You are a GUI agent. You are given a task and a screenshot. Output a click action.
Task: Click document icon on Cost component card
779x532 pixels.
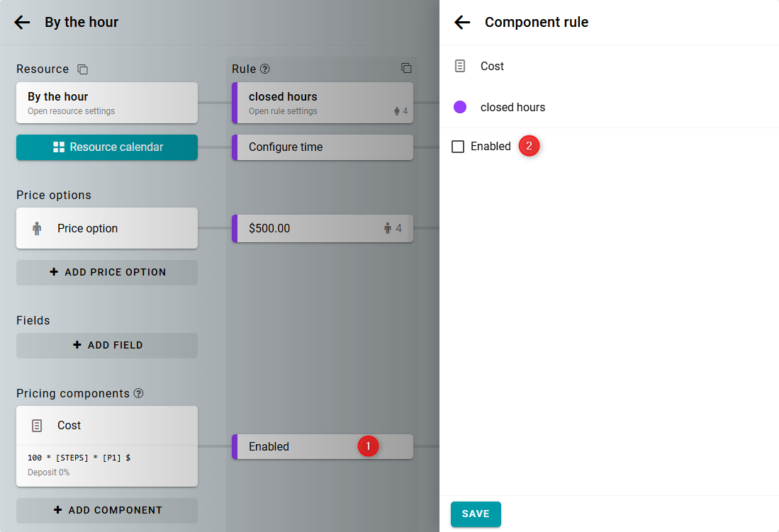click(x=37, y=426)
